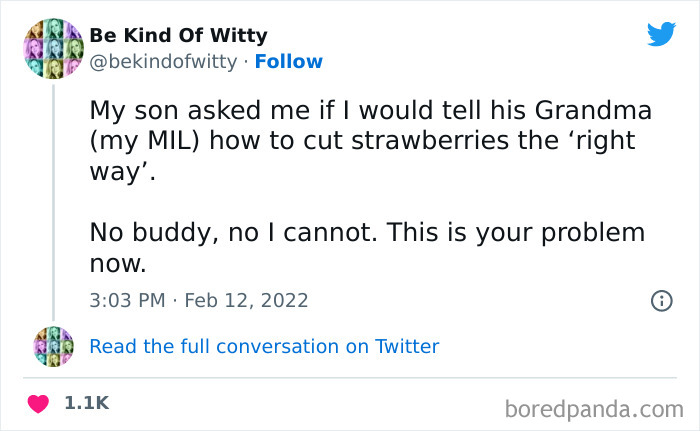The width and height of the screenshot is (700, 431).
Task: Read the full conversation on Twitter
Action: click(264, 347)
